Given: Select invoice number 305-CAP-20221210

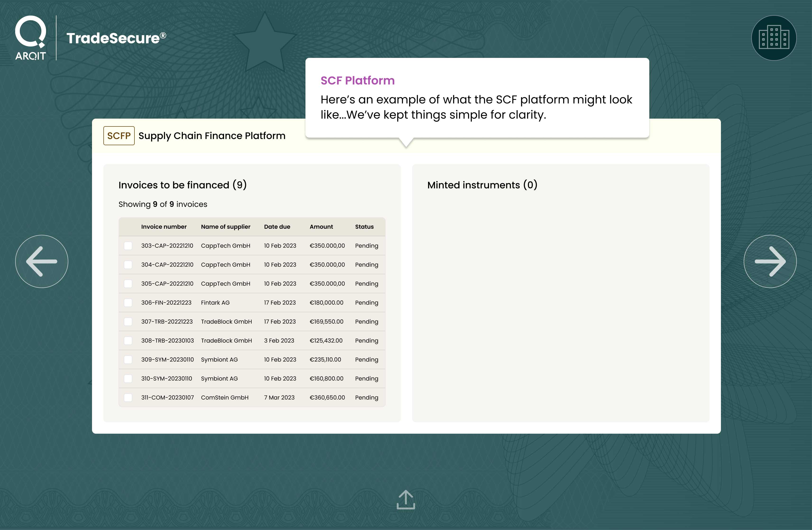Looking at the screenshot, I should coord(167,284).
